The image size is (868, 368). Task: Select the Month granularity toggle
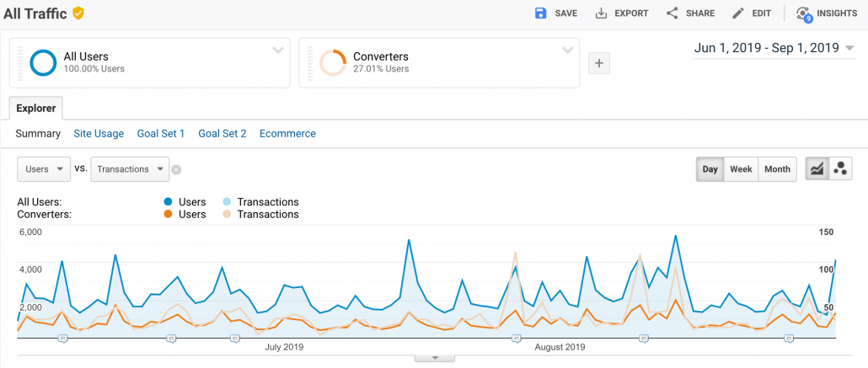click(x=777, y=168)
